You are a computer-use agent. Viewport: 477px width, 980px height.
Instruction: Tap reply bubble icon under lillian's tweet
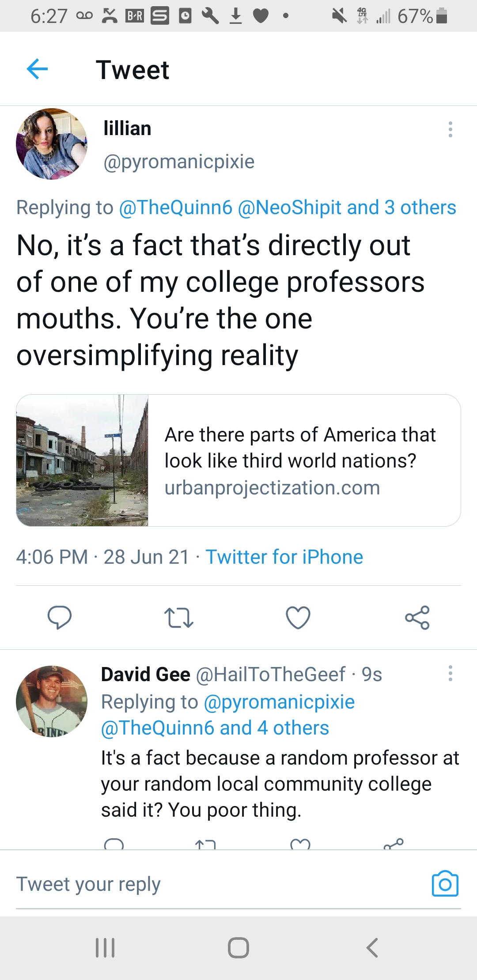(60, 617)
